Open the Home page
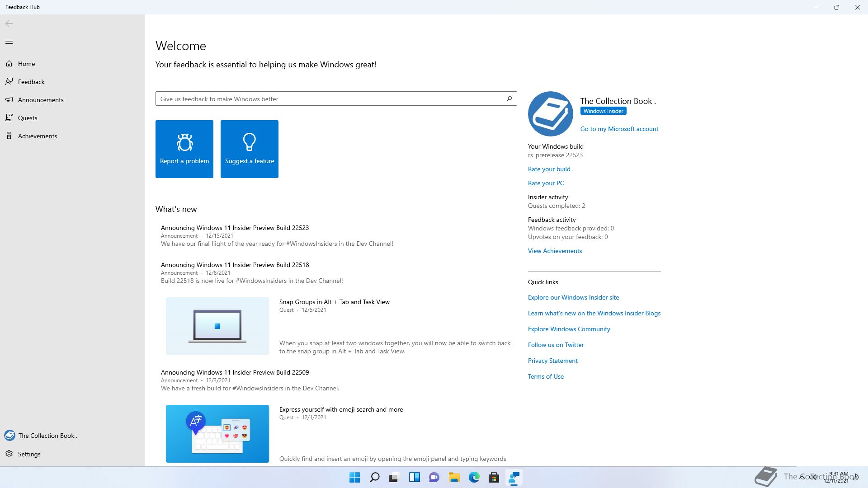This screenshot has height=488, width=868. [x=72, y=64]
